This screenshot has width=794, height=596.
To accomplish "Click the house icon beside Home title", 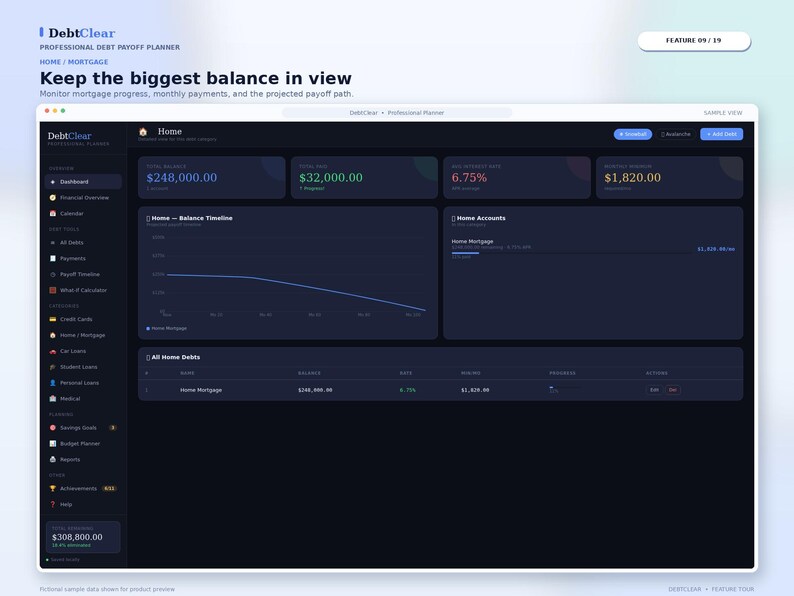I will coord(143,132).
